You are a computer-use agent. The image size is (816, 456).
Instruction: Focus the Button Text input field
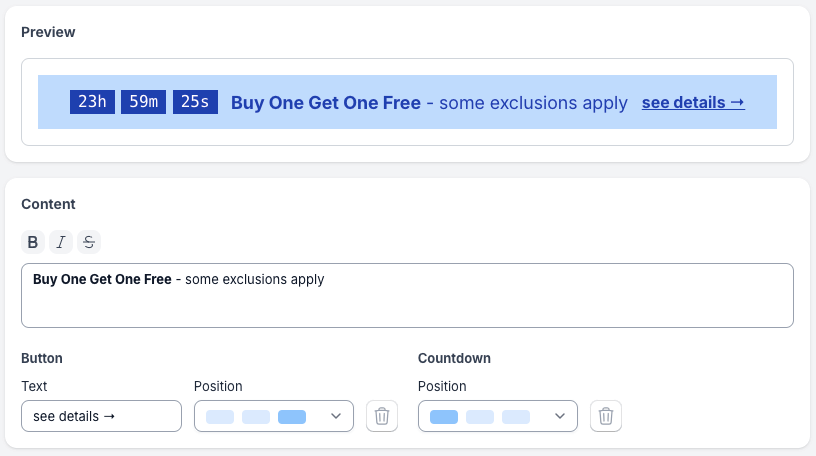101,416
